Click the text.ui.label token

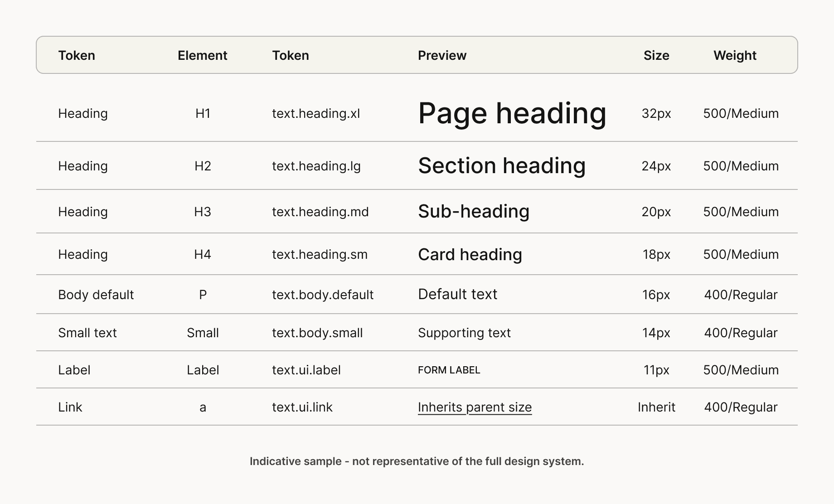coord(306,370)
